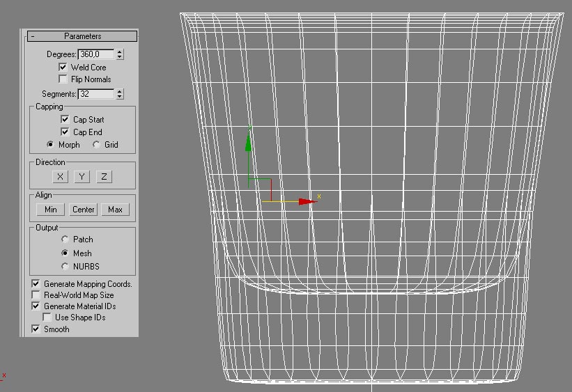
Task: Uncheck the Cap End option
Action: tap(65, 132)
